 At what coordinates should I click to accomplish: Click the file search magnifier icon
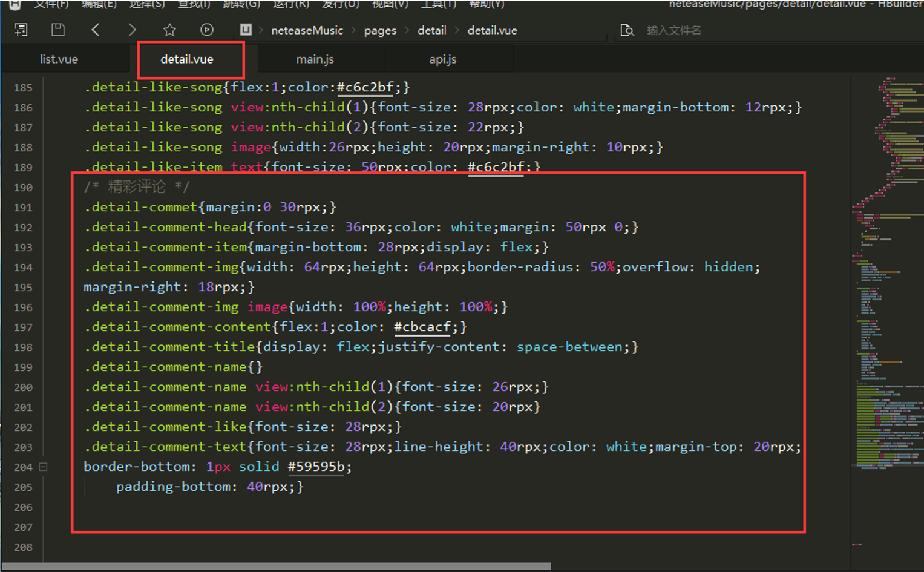[x=627, y=30]
